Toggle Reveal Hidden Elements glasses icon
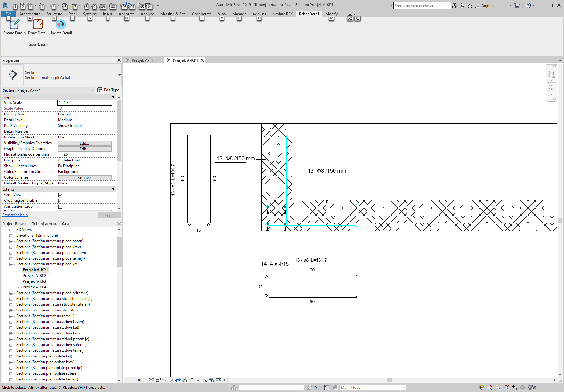 pyautogui.click(x=191, y=380)
